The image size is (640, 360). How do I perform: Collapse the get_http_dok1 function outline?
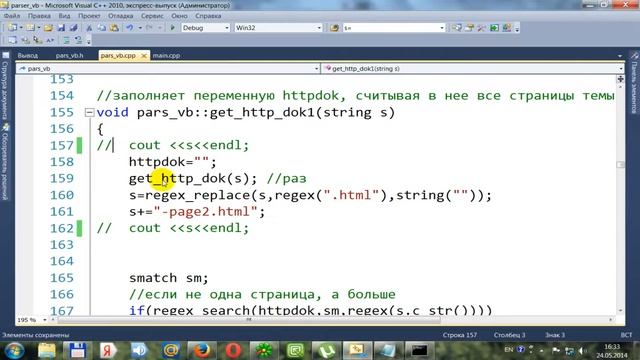[89, 112]
